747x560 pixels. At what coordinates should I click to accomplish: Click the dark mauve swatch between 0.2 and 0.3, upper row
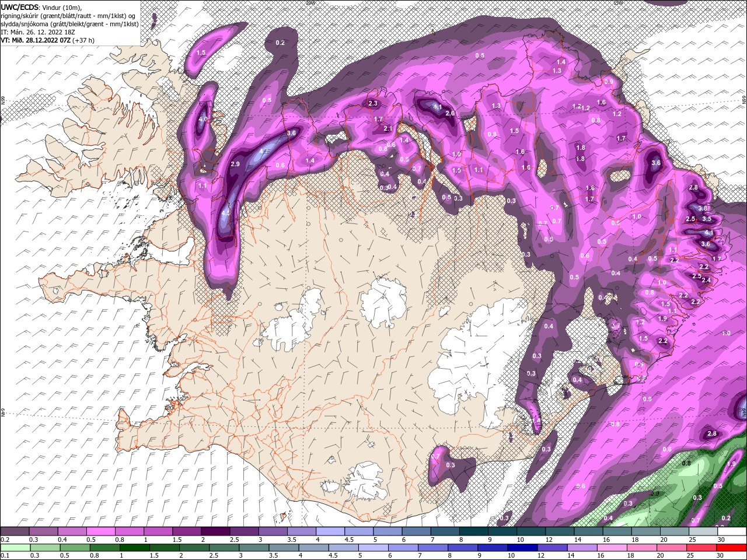pos(15,531)
